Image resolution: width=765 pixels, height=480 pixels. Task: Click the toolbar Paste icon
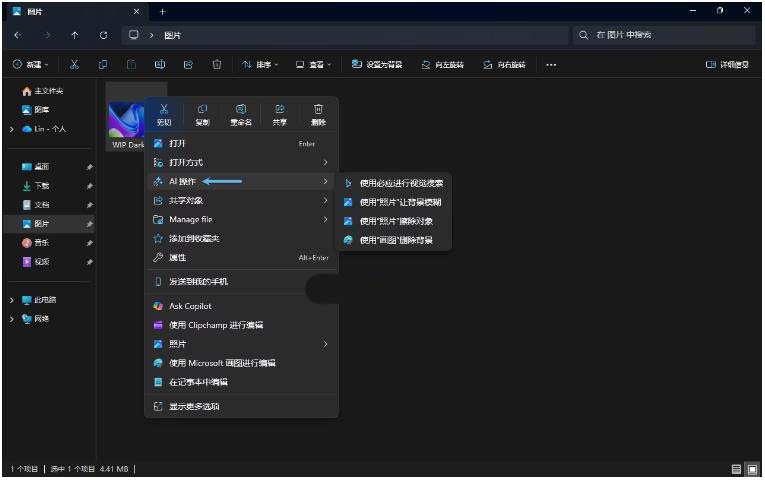tap(131, 64)
